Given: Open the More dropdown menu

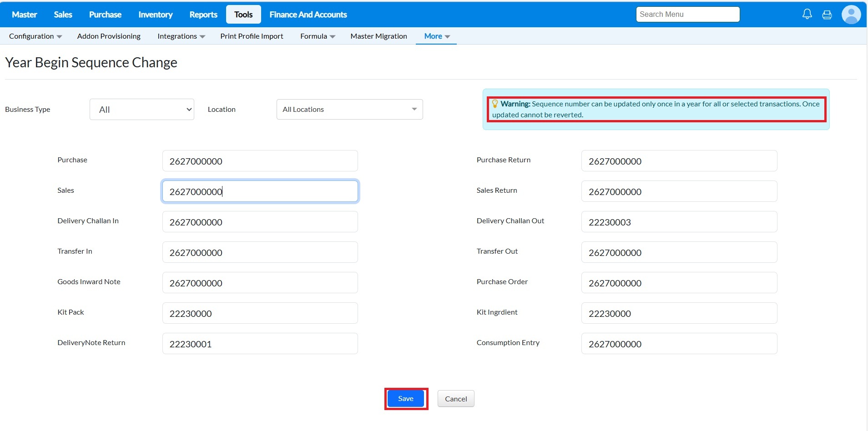Looking at the screenshot, I should (x=437, y=36).
